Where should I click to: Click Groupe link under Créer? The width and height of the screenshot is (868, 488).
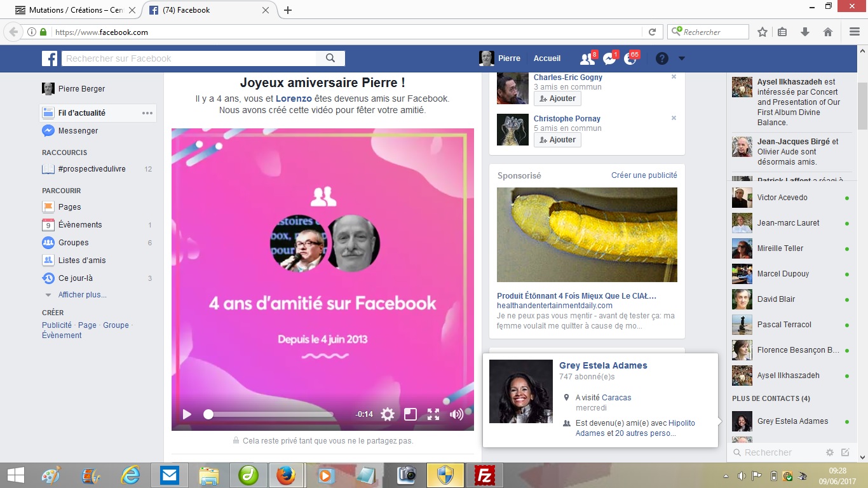click(116, 325)
